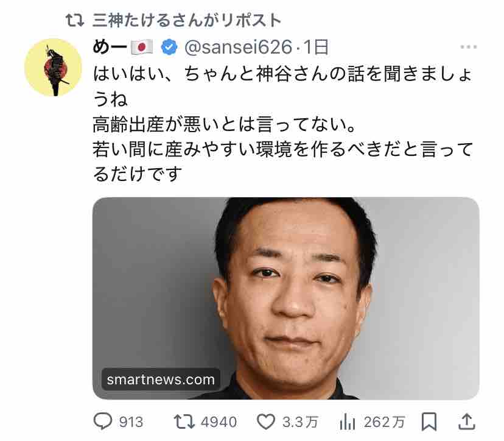The height and width of the screenshot is (441, 504).
Task: Open the @sansei626 handle link
Action: click(238, 48)
